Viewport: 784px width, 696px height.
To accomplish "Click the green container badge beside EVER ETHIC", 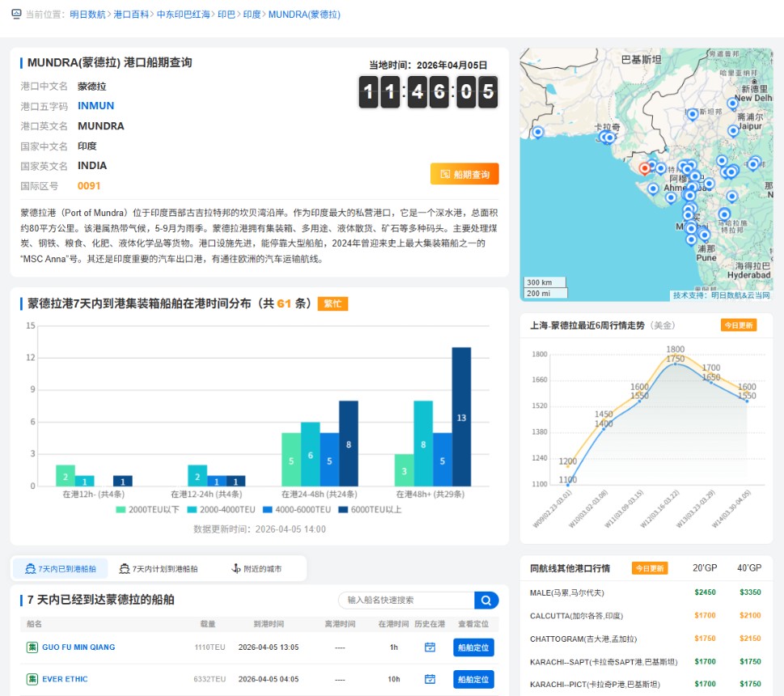I will [x=32, y=679].
